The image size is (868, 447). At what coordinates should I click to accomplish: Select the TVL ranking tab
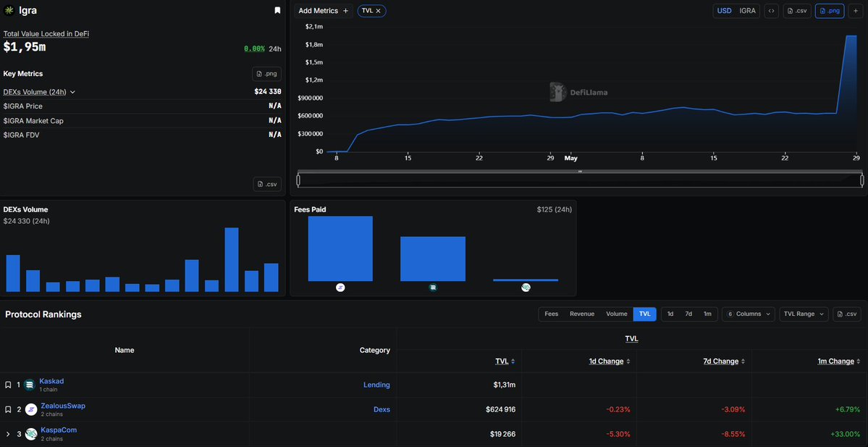tap(645, 314)
